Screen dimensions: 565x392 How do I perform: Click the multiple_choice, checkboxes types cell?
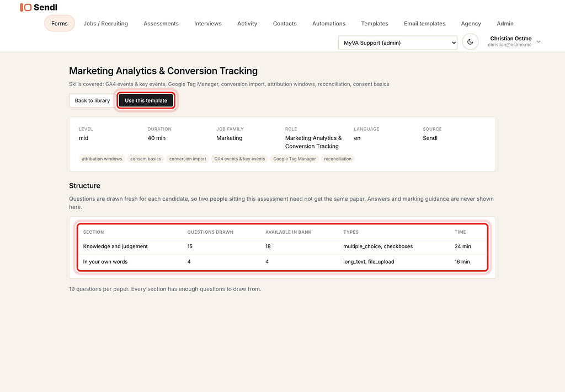pos(378,246)
